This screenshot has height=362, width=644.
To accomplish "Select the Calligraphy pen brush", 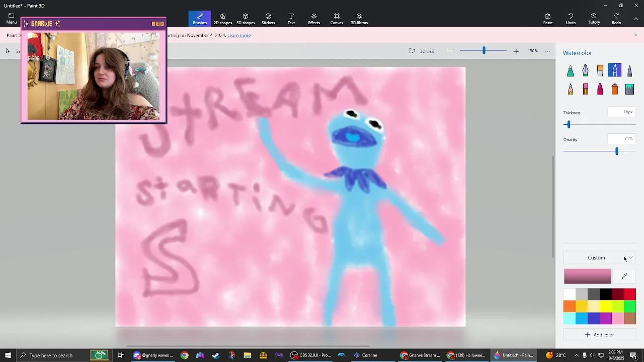I will click(x=585, y=71).
